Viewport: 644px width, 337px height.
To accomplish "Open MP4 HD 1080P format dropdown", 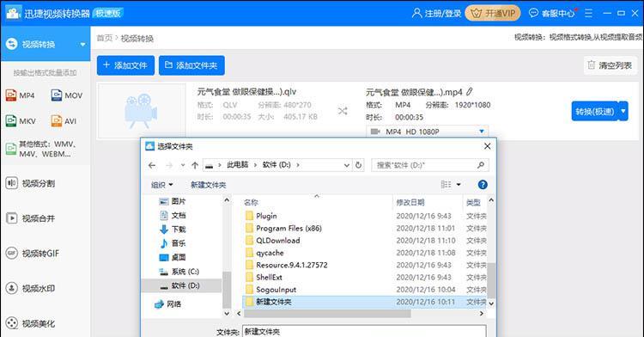I will click(x=427, y=132).
